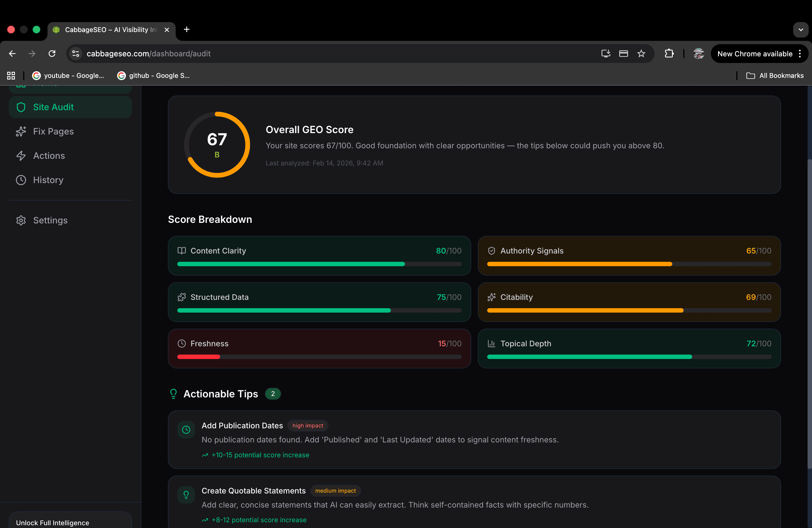The width and height of the screenshot is (812, 528).
Task: Click the red Freshness progress bar
Action: 199,357
